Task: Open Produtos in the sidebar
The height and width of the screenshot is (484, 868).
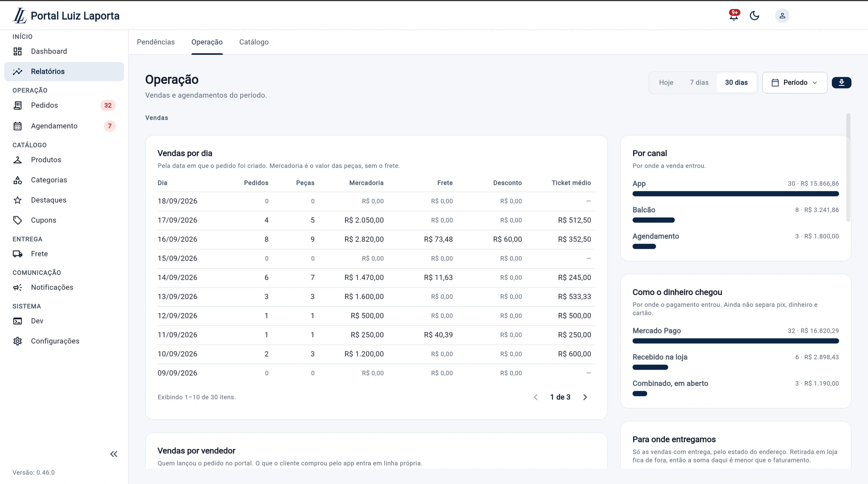Action: click(x=64, y=160)
